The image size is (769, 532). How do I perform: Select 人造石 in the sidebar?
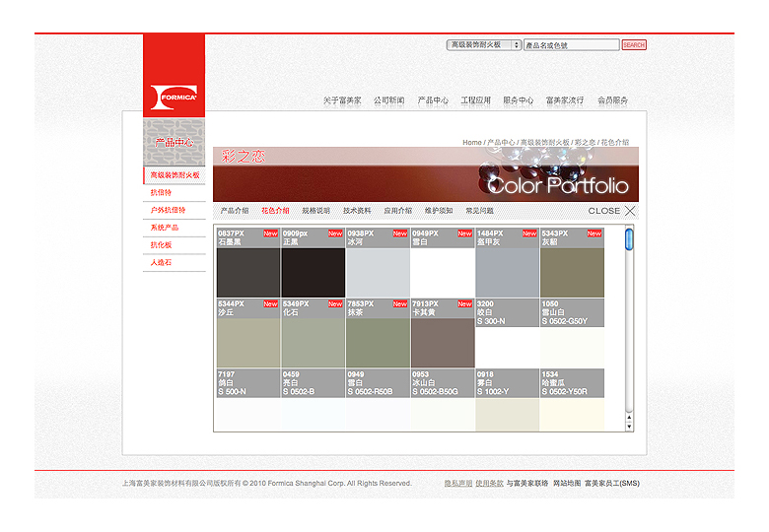pos(175,263)
